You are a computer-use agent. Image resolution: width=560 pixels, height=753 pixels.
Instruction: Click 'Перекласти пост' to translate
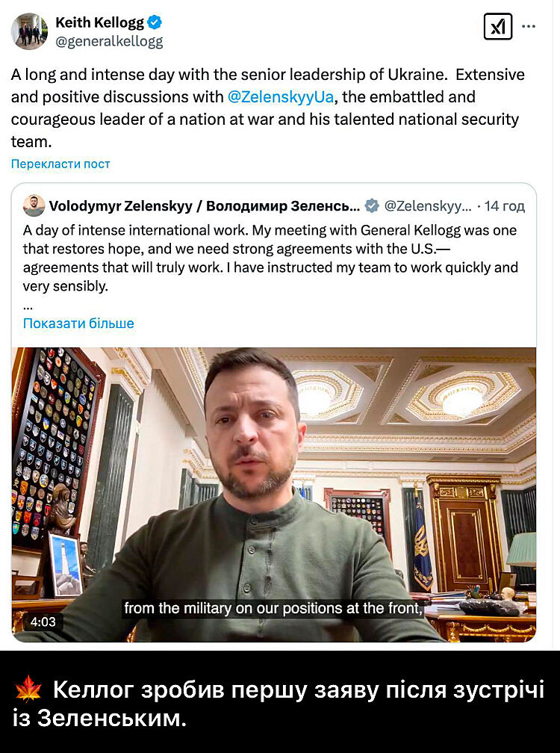(60, 164)
